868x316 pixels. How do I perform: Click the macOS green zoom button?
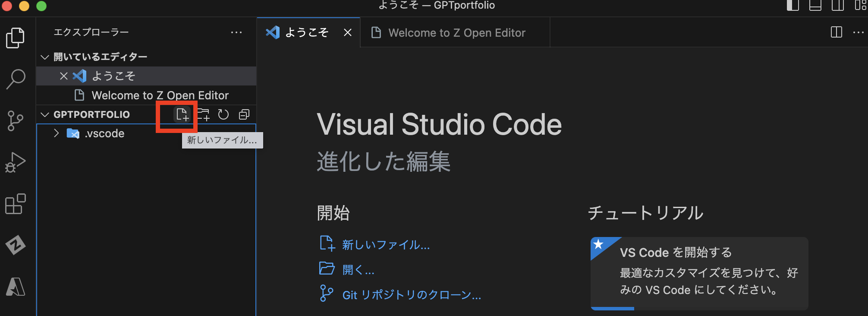coord(41,6)
